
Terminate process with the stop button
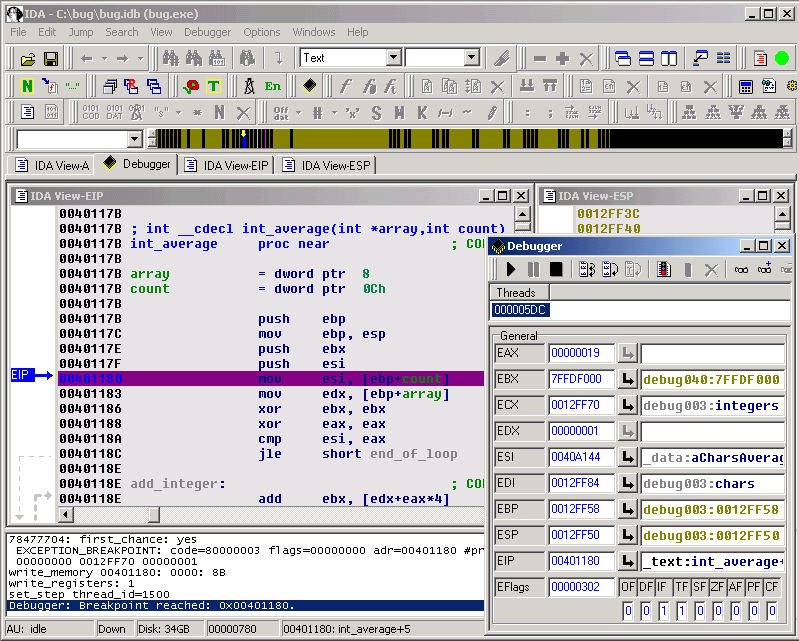tap(556, 269)
